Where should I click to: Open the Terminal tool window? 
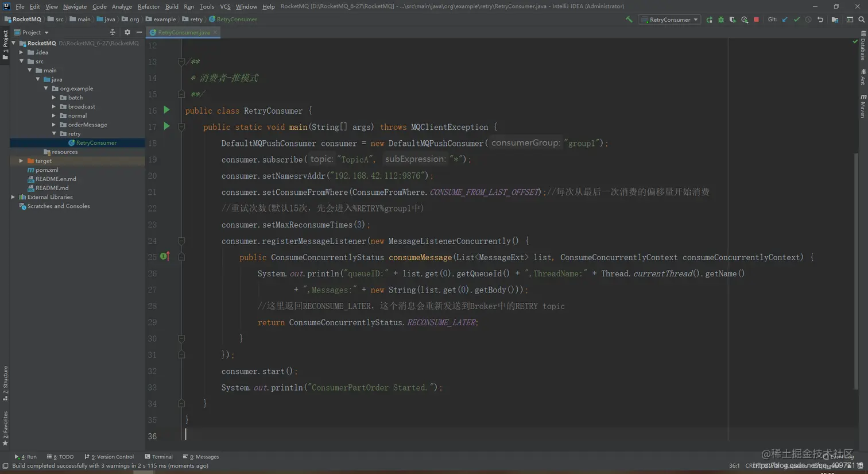click(x=159, y=457)
